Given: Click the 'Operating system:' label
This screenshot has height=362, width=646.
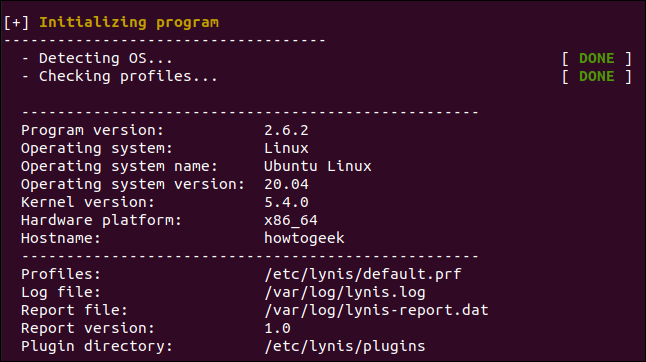Looking at the screenshot, I should point(97,149).
